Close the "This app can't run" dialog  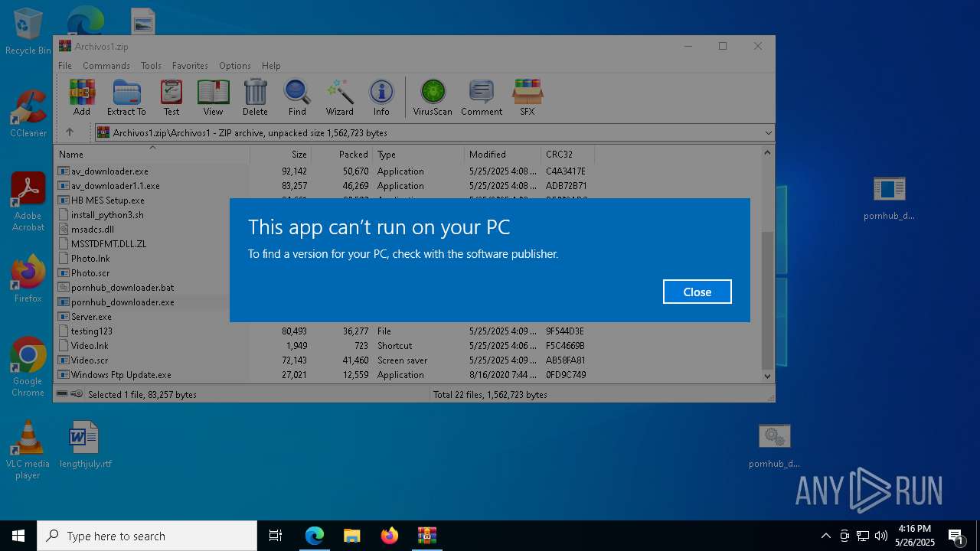pos(697,292)
